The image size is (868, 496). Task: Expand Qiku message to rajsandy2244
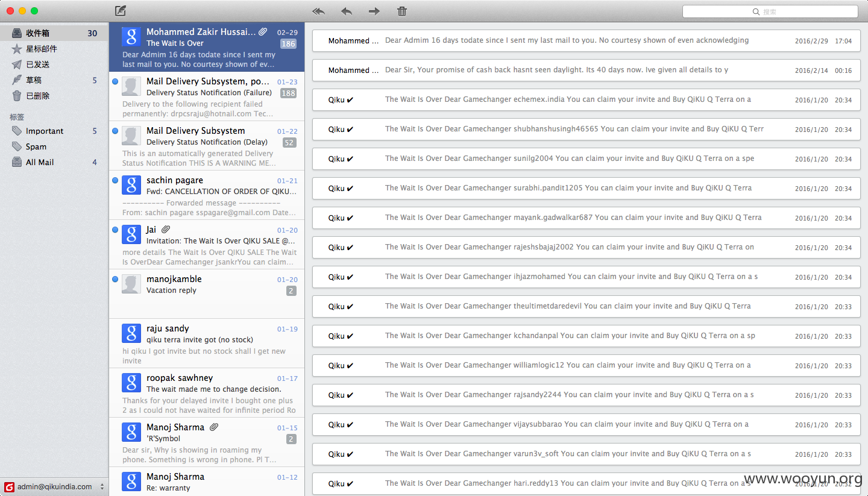pyautogui.click(x=586, y=395)
